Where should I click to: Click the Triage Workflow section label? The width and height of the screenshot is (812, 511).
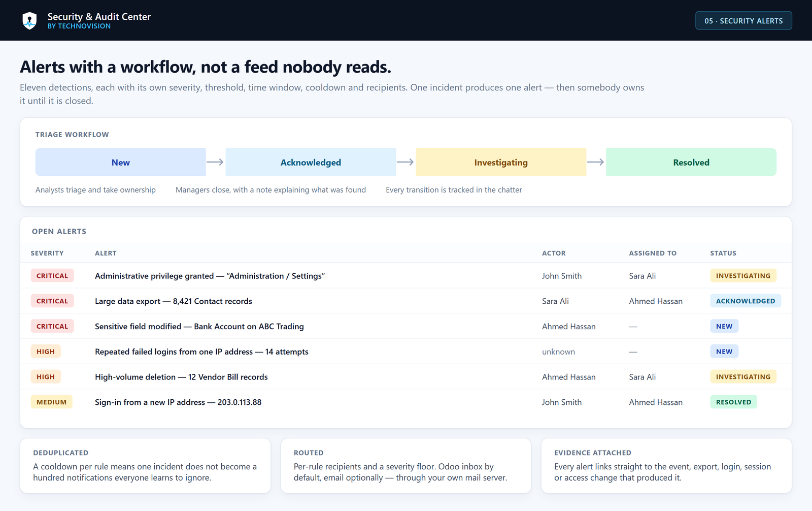tap(72, 135)
